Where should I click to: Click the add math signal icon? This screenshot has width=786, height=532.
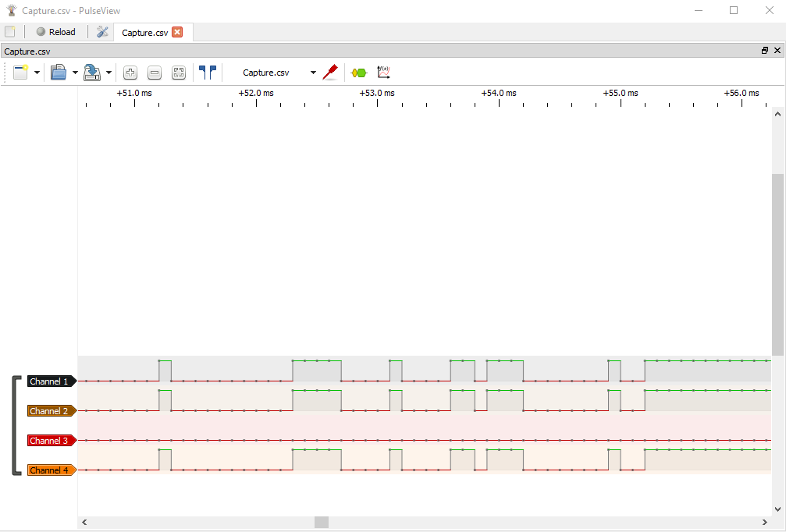click(x=383, y=72)
